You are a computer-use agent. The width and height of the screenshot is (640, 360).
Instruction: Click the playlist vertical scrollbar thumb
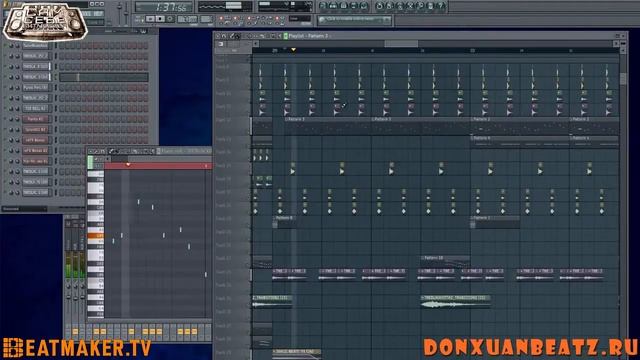[x=623, y=78]
